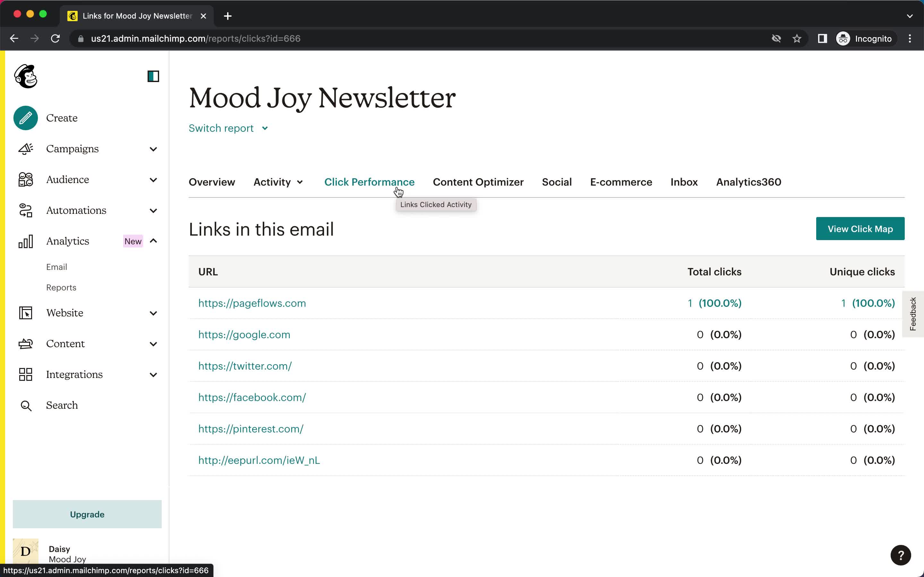Open the Switch report dropdown

coord(228,128)
